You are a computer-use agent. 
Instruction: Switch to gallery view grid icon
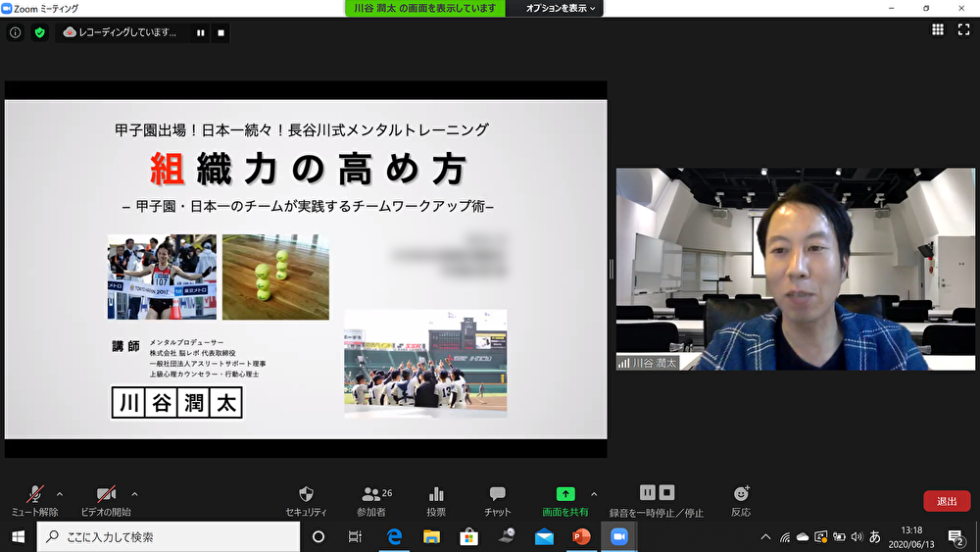938,30
